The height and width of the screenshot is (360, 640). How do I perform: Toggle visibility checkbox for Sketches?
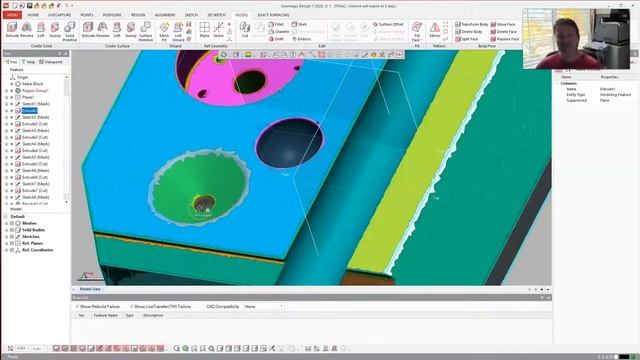(12, 236)
